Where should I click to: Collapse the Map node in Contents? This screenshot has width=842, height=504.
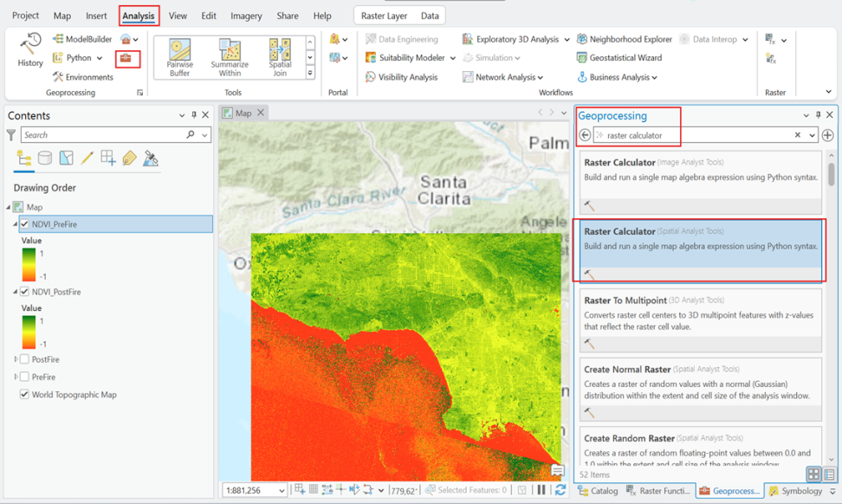tap(8, 207)
